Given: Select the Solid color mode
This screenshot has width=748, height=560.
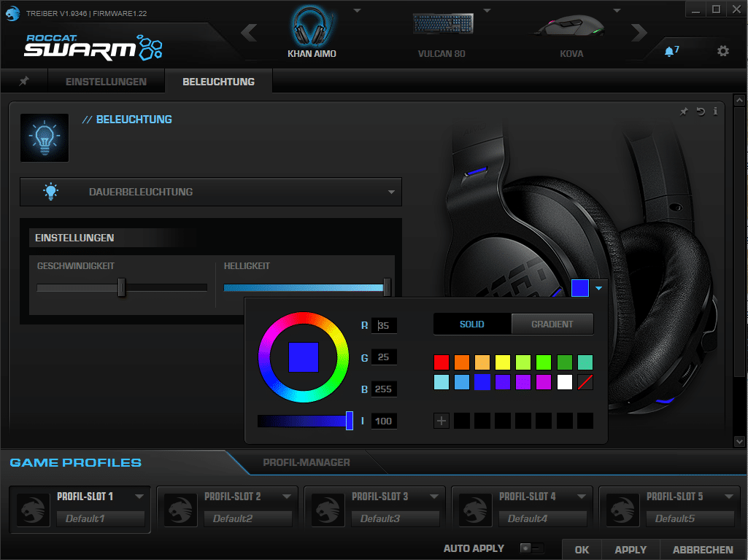Looking at the screenshot, I should 472,324.
